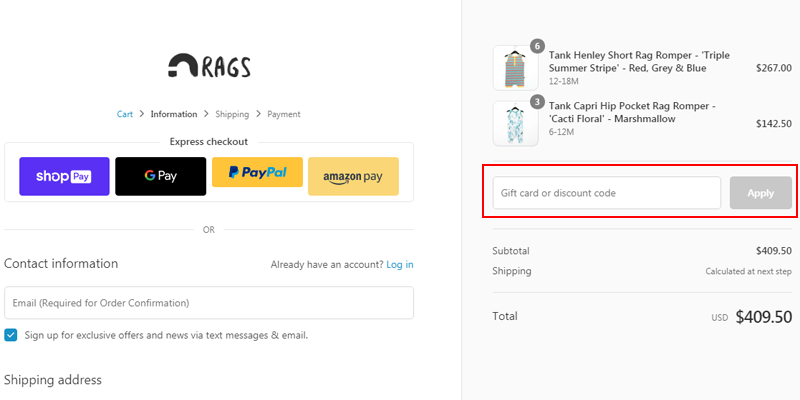
Task: Open Tank Capri Hip Pocket Romper thumbnail
Action: [x=515, y=123]
